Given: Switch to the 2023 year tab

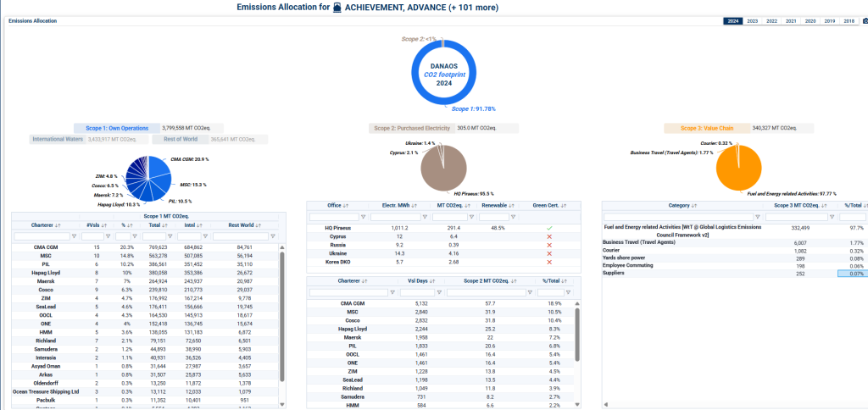Looking at the screenshot, I should tap(753, 21).
